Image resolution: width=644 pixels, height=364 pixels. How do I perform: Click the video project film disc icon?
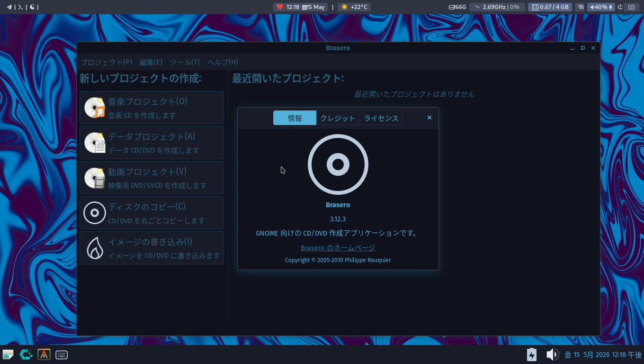(95, 178)
